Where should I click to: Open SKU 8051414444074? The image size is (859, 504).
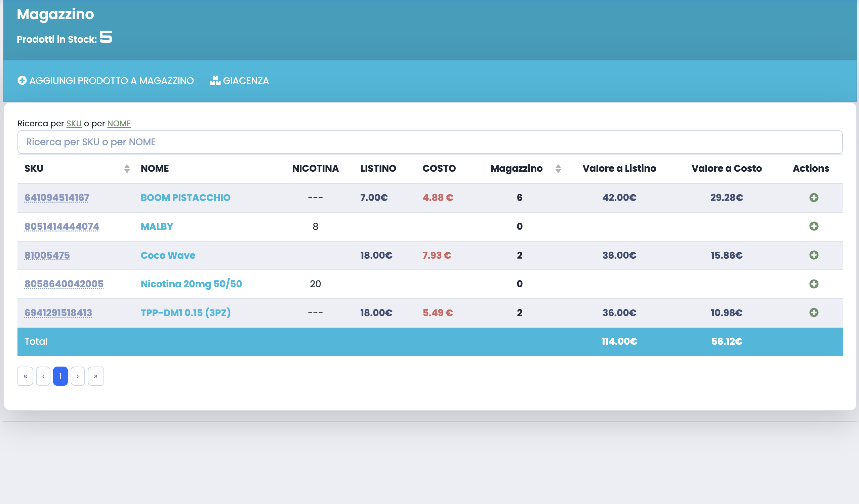[x=62, y=226]
